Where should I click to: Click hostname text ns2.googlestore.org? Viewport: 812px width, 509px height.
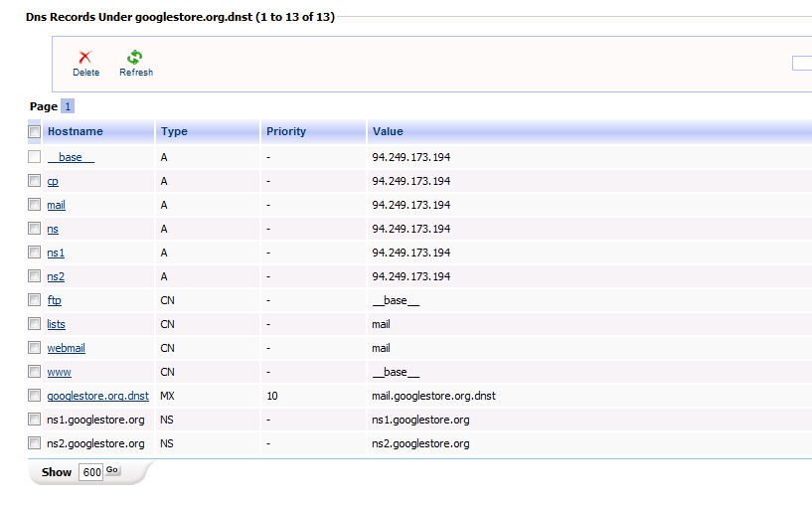click(95, 443)
